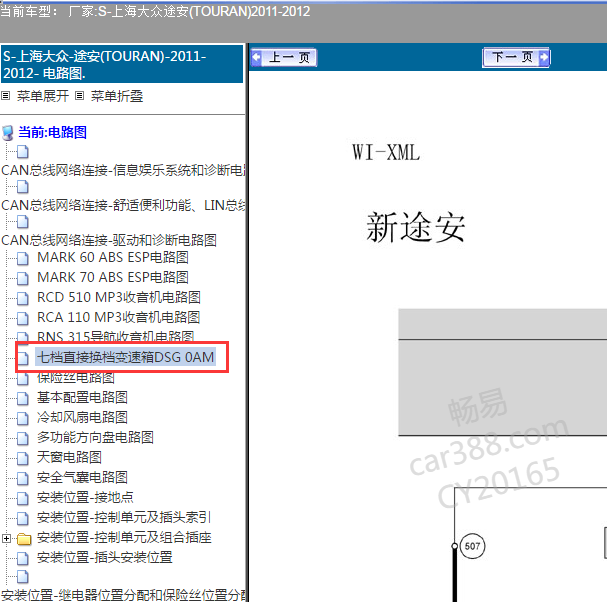Open 安装位置-控制单元及插头索引 entry
This screenshot has width=607, height=602.
click(x=124, y=517)
